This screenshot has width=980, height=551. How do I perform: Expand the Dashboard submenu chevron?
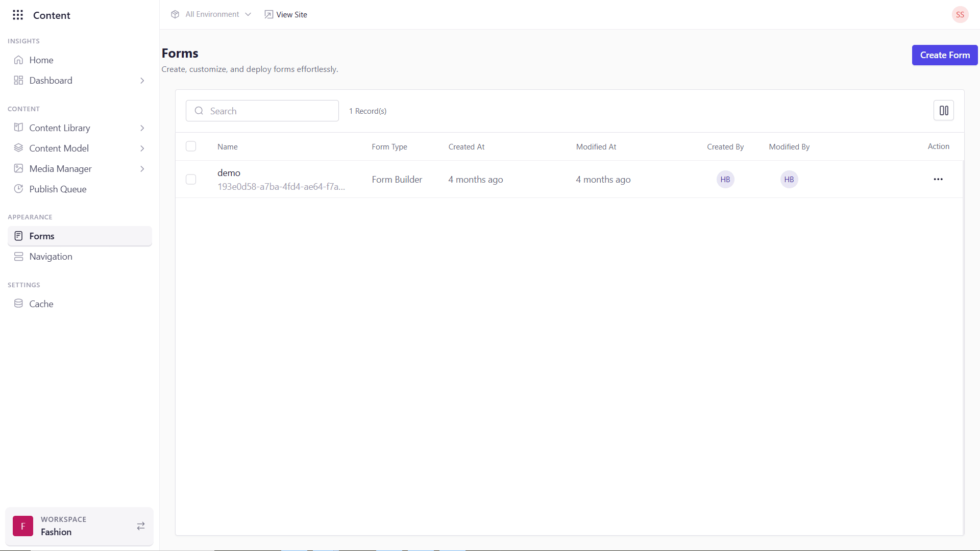142,81
